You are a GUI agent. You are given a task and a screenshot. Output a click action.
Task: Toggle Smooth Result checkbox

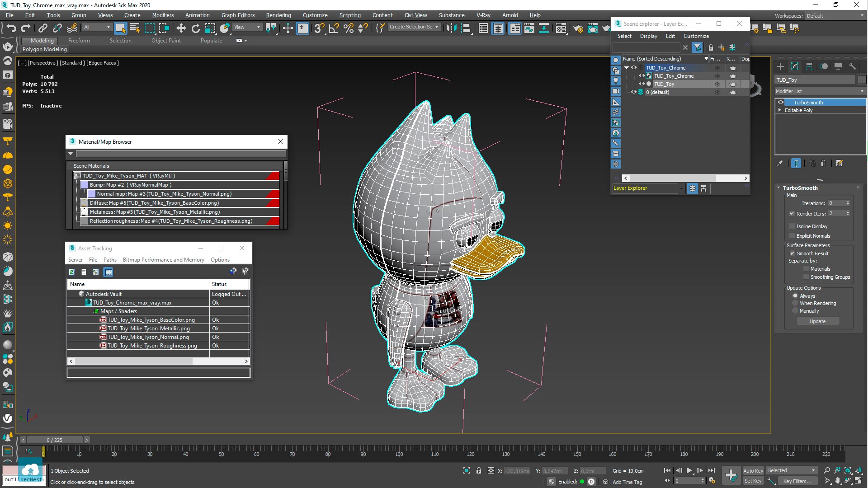(x=792, y=253)
